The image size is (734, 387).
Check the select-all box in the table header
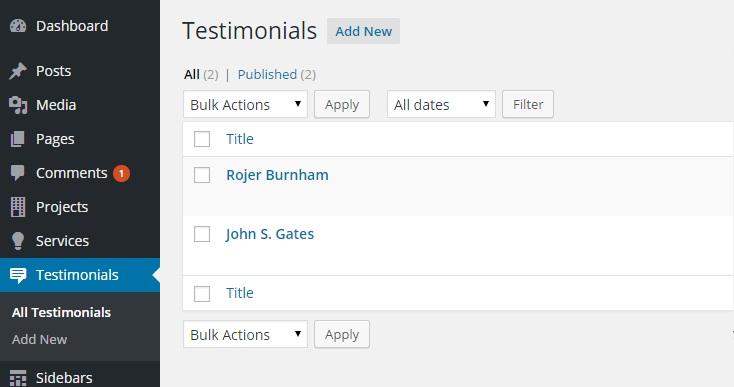coord(202,139)
